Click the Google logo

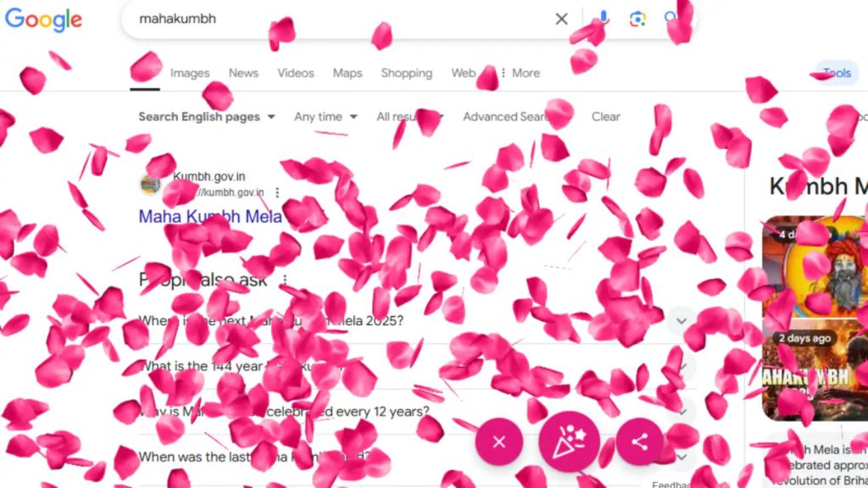tap(43, 19)
